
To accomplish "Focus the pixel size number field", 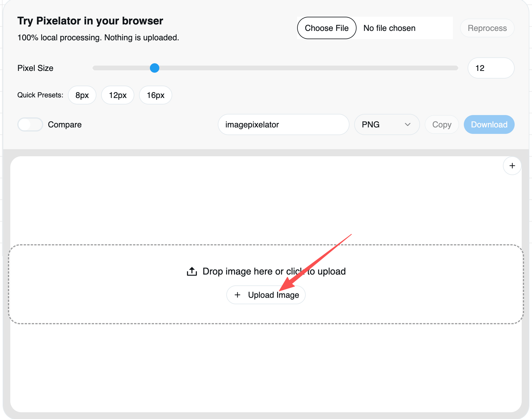I will 491,68.
